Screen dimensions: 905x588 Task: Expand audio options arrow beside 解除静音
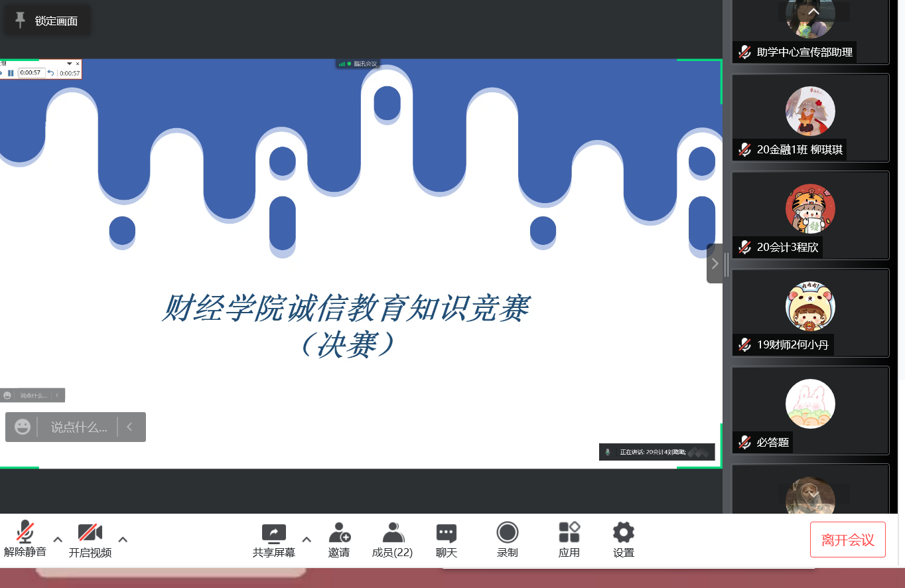(58, 539)
